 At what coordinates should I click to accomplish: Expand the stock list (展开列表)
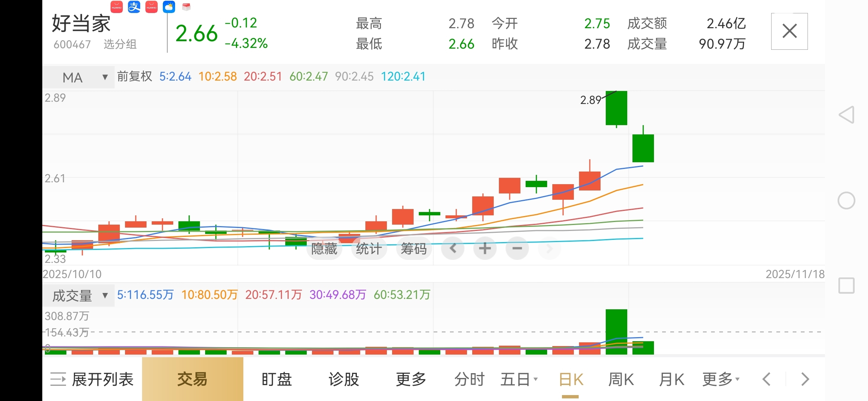point(92,379)
